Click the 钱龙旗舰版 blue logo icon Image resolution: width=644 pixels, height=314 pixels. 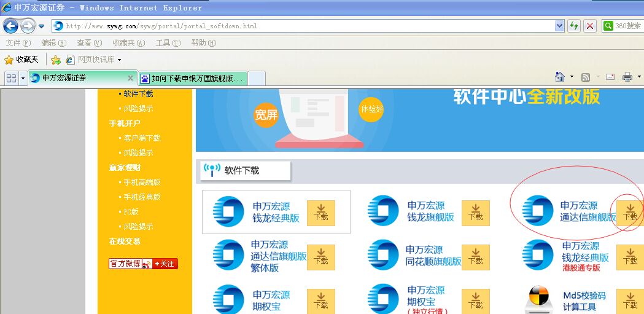pyautogui.click(x=383, y=211)
